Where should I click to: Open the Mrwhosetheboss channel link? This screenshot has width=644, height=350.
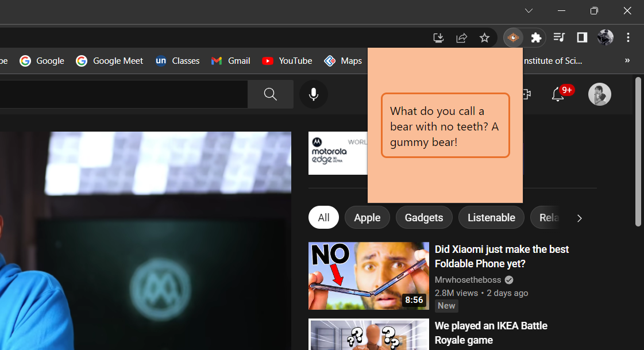468,279
